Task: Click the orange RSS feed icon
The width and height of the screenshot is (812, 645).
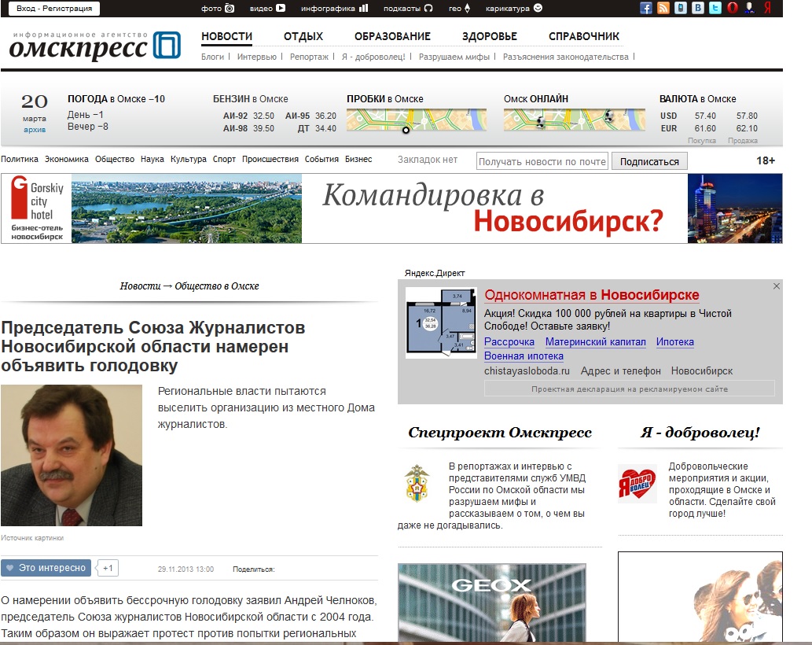Action: point(663,9)
